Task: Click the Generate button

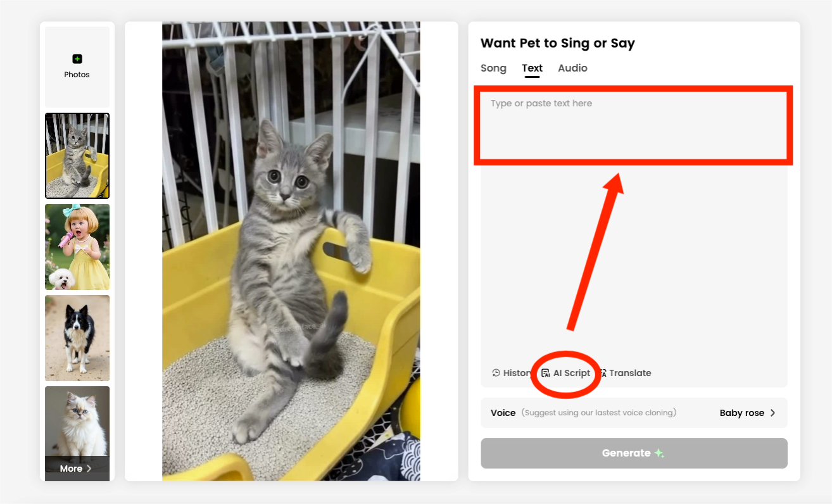Action: tap(634, 453)
